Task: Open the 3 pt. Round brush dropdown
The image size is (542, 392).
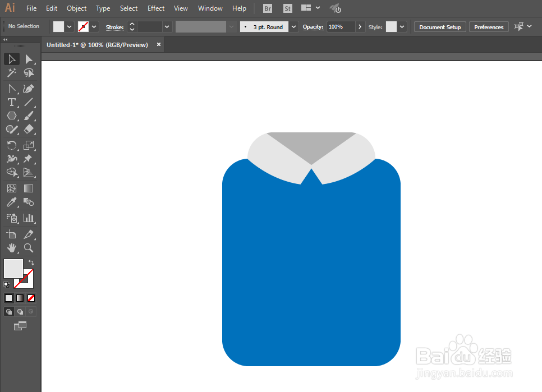Action: click(293, 26)
